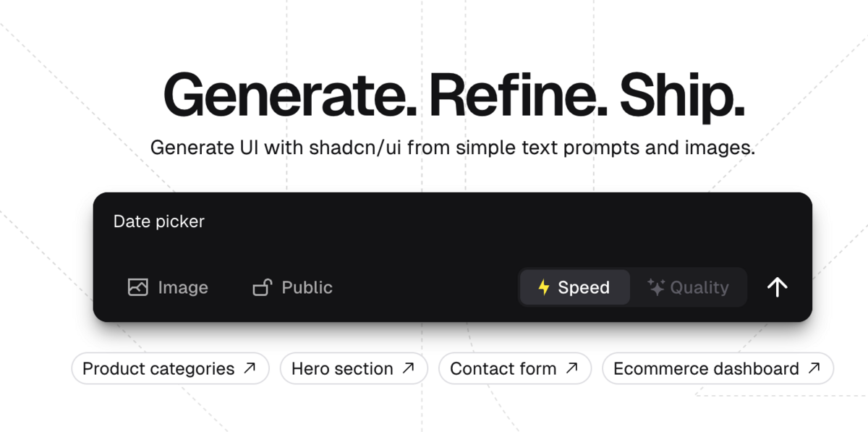Click the sparkles icon on Quality
Screen dimensions: 868x432
(656, 287)
